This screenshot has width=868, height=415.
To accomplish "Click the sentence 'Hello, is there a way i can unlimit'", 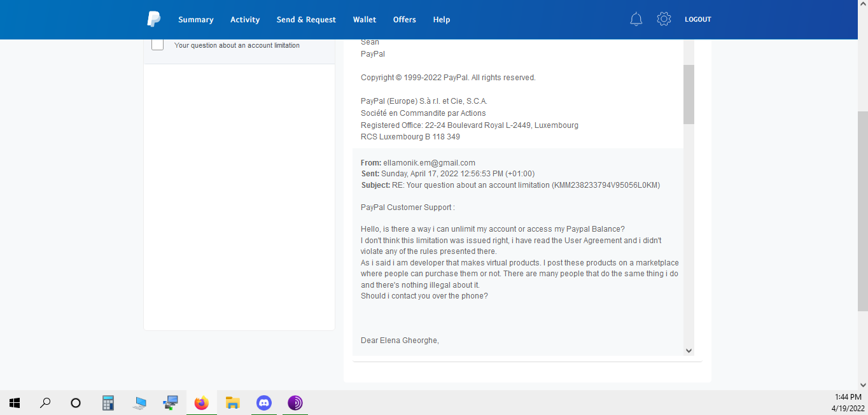I will click(493, 229).
